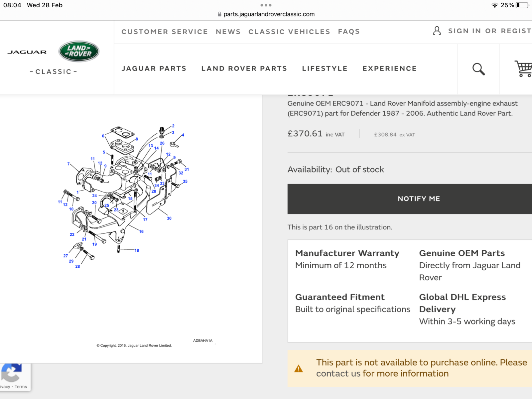The width and height of the screenshot is (532, 399).
Task: Open the shopping cart icon
Action: [523, 68]
